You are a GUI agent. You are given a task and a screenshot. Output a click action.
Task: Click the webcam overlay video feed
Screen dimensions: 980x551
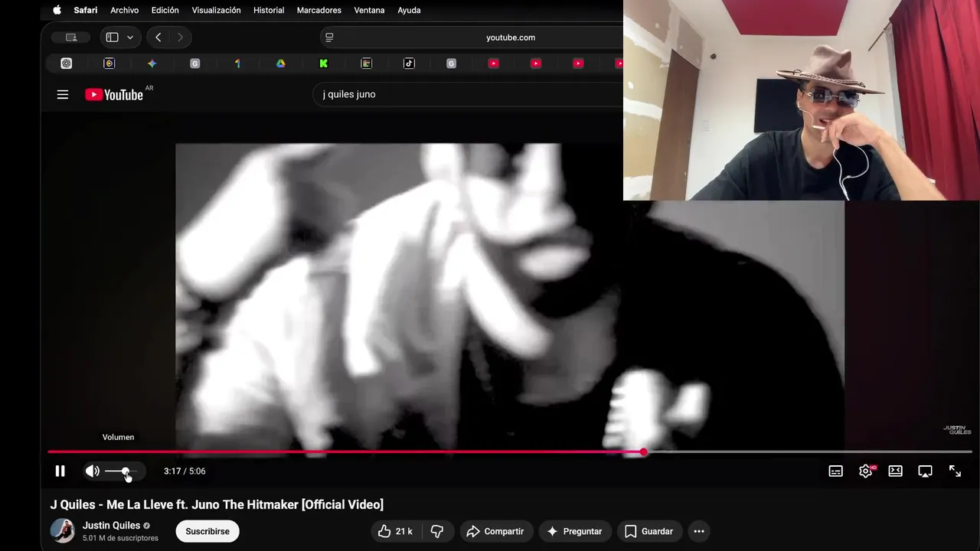click(802, 100)
